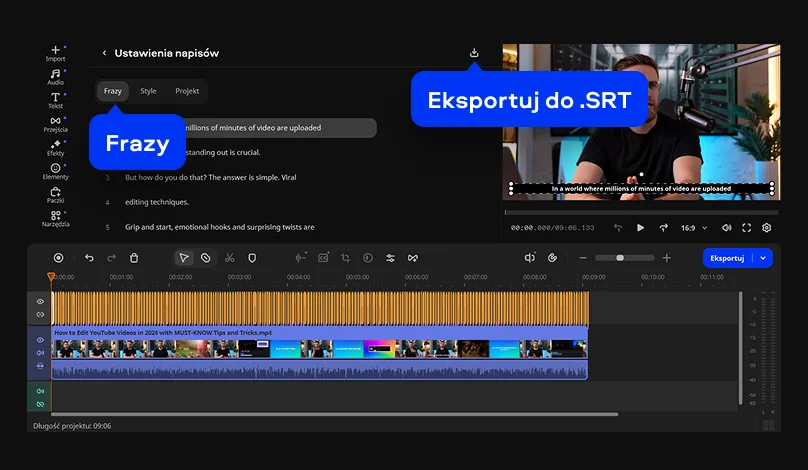
Task: Go back using the chevron beside Ustawienia napisów
Action: pyautogui.click(x=104, y=53)
